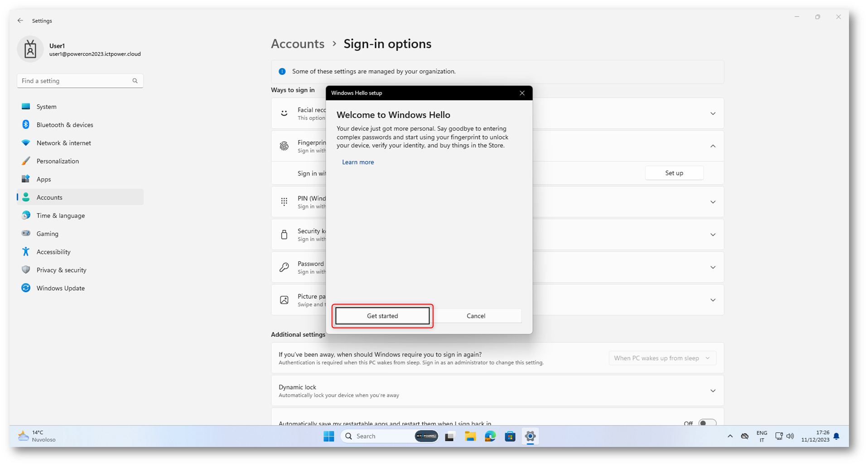
Task: Open the Learn more link
Action: pos(358,162)
